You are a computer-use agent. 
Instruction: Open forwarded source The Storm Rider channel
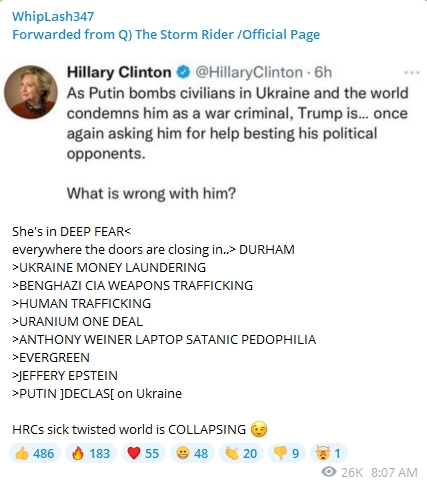tap(166, 34)
